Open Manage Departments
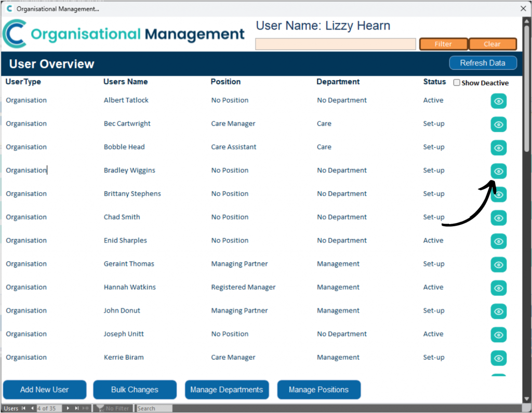Screen dimensions: 532x413 click(x=227, y=390)
